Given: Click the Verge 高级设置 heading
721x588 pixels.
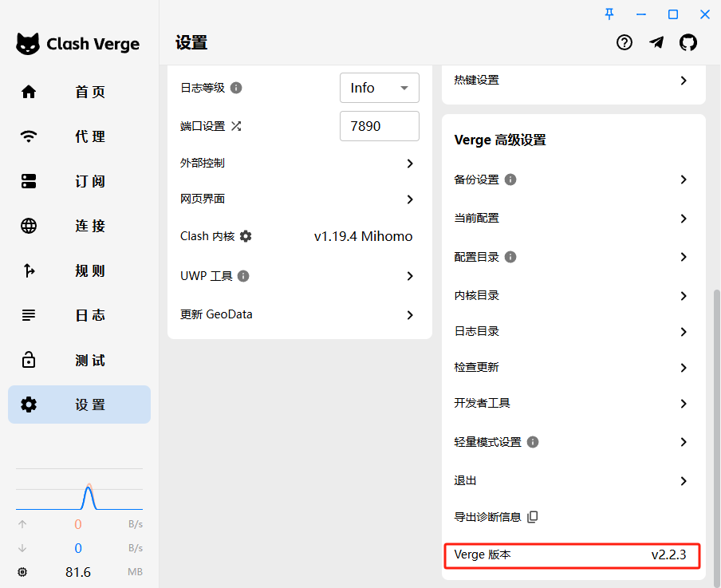Looking at the screenshot, I should [500, 140].
